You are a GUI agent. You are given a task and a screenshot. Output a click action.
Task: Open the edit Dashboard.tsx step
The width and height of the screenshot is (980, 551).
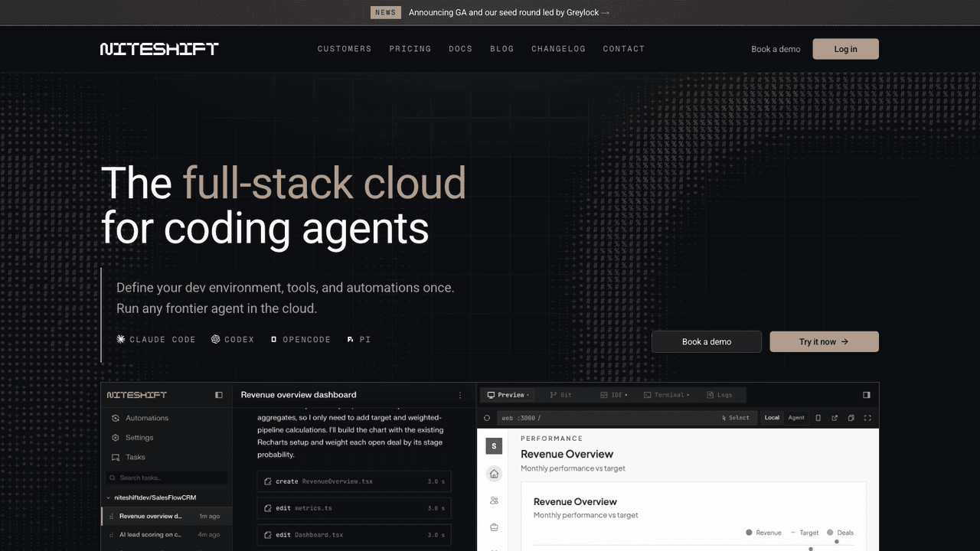[x=354, y=535]
